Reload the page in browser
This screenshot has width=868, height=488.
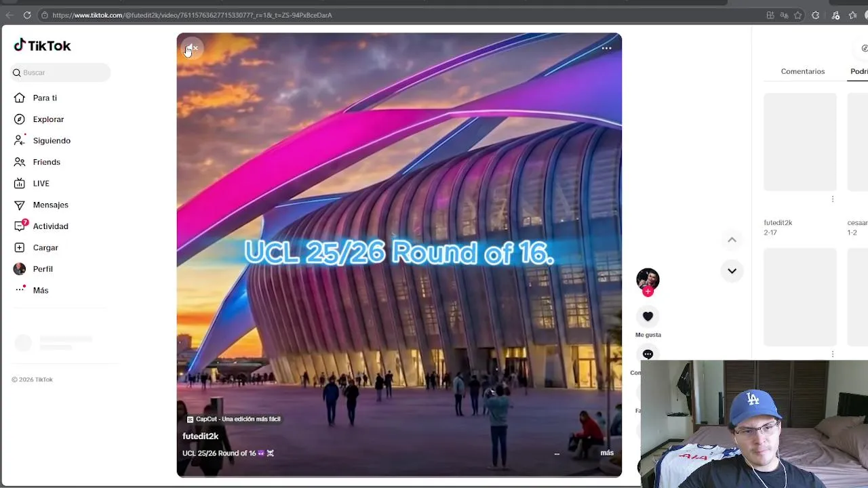click(x=27, y=15)
